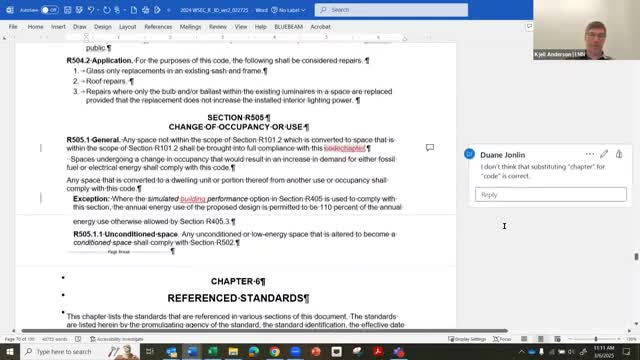Click the Search box in the title bar
The width and height of the screenshot is (640, 360).
pos(391,10)
